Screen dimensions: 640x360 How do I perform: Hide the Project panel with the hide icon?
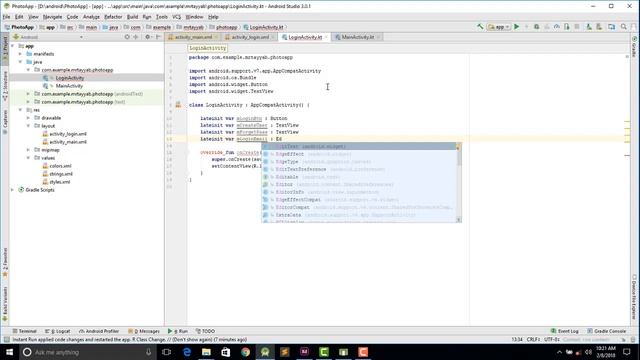(158, 37)
